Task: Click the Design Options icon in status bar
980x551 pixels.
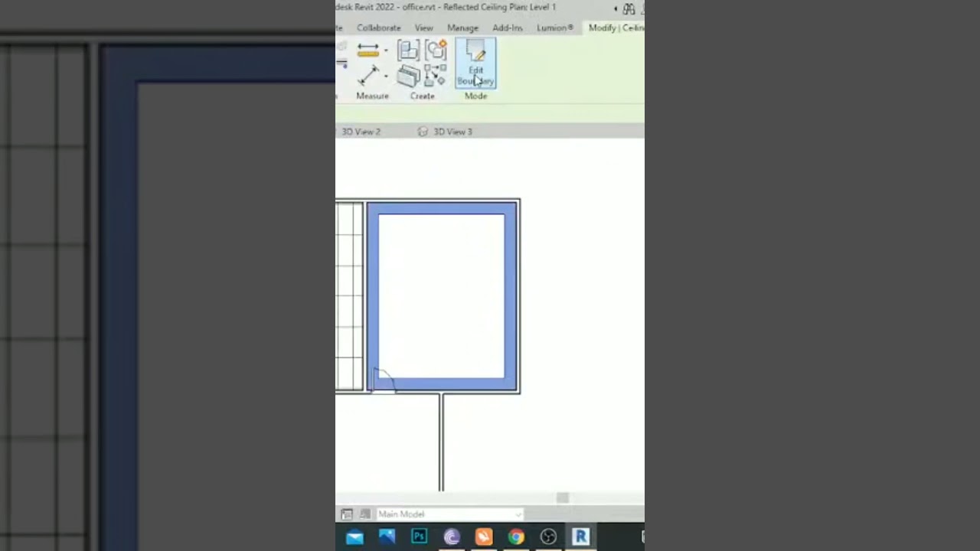Action: coord(365,514)
